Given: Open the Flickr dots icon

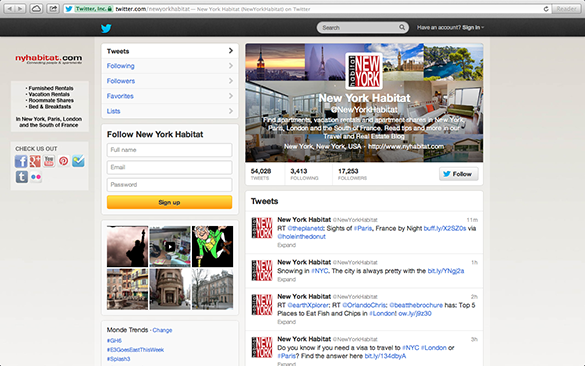Looking at the screenshot, I should click(x=36, y=177).
